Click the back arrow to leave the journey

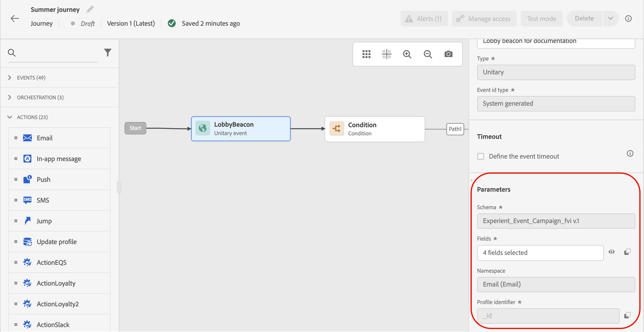[x=15, y=19]
